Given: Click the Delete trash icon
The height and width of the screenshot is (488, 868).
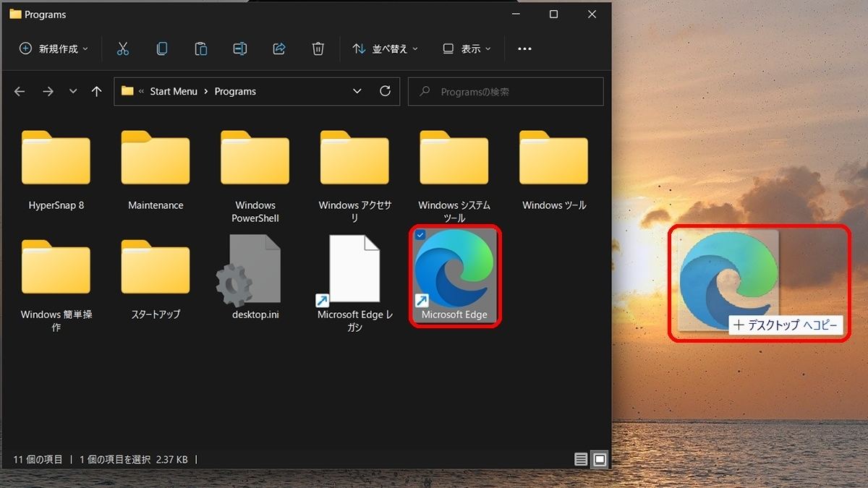Looking at the screenshot, I should pyautogui.click(x=318, y=48).
